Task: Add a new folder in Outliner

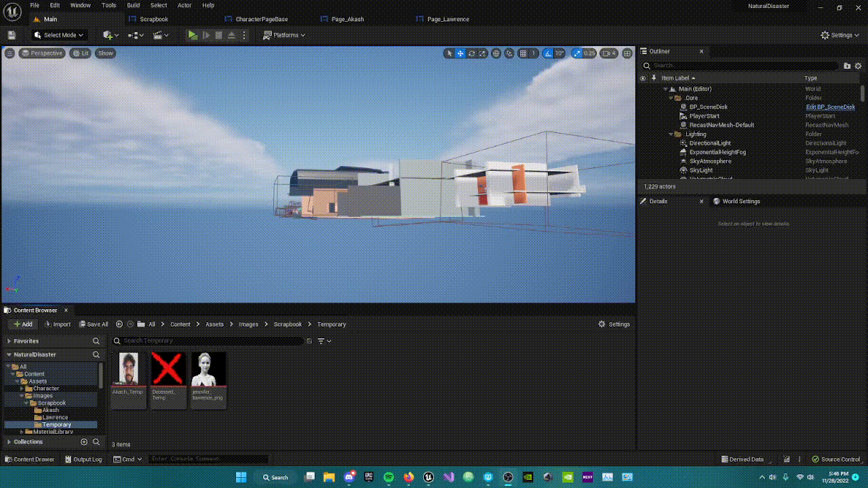Action: pos(847,66)
